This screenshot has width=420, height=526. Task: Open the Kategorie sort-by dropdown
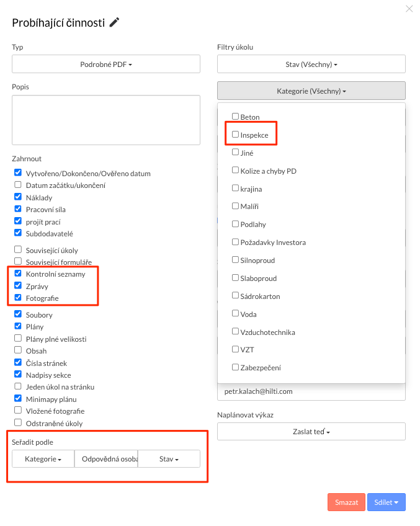(x=43, y=459)
